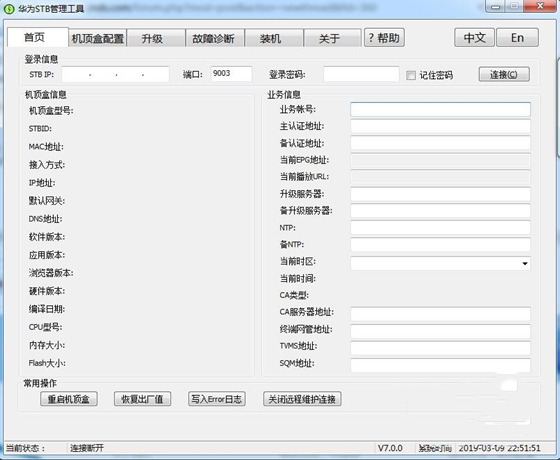Switch to the 故障诊断 tab
Image resolution: width=560 pixels, height=460 pixels.
215,38
